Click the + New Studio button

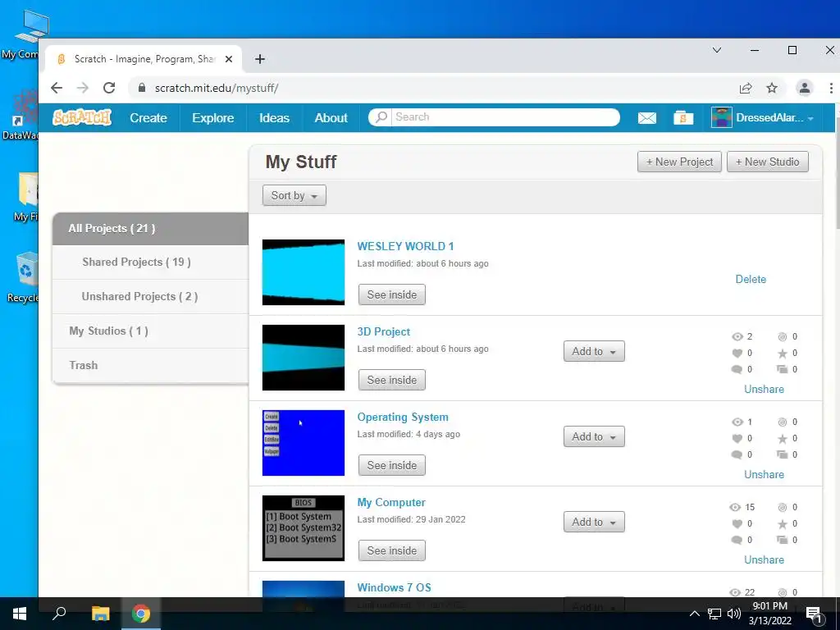coord(767,162)
